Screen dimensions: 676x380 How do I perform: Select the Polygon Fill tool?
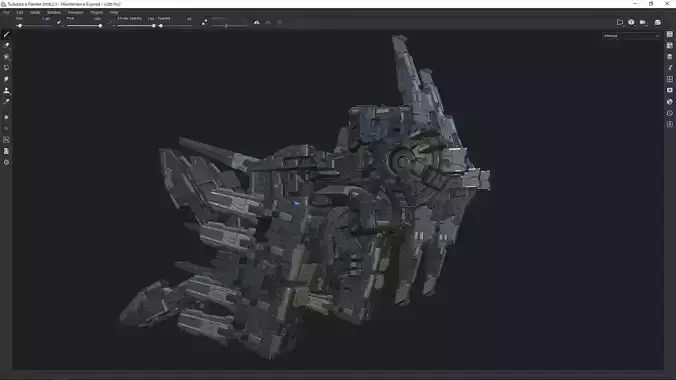(x=6, y=68)
